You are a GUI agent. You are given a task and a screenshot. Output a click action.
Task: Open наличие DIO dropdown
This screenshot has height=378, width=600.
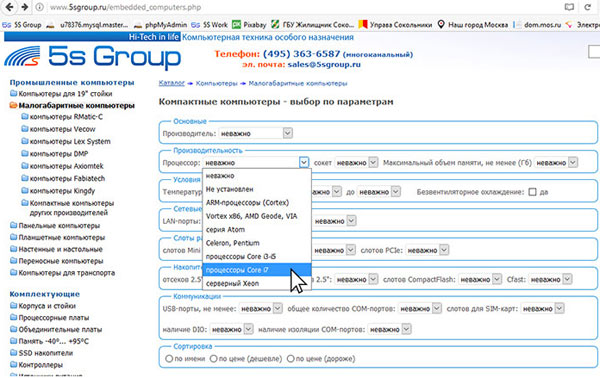point(232,329)
